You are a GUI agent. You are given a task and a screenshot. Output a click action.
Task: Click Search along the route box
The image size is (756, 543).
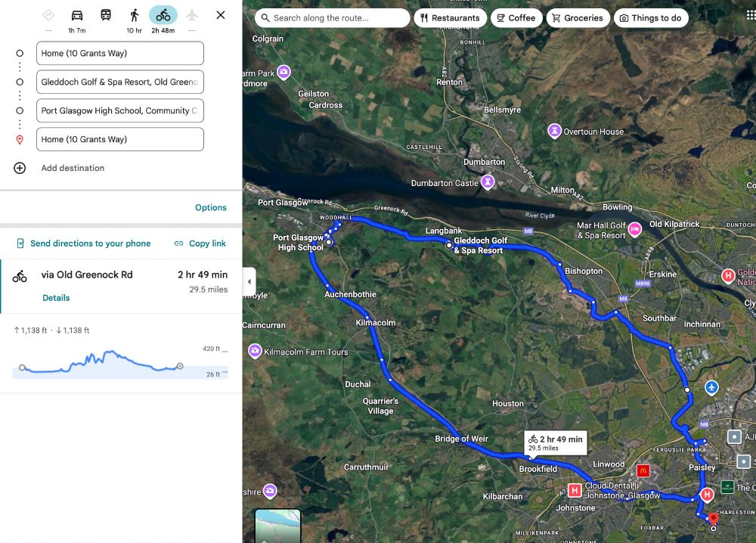(333, 18)
